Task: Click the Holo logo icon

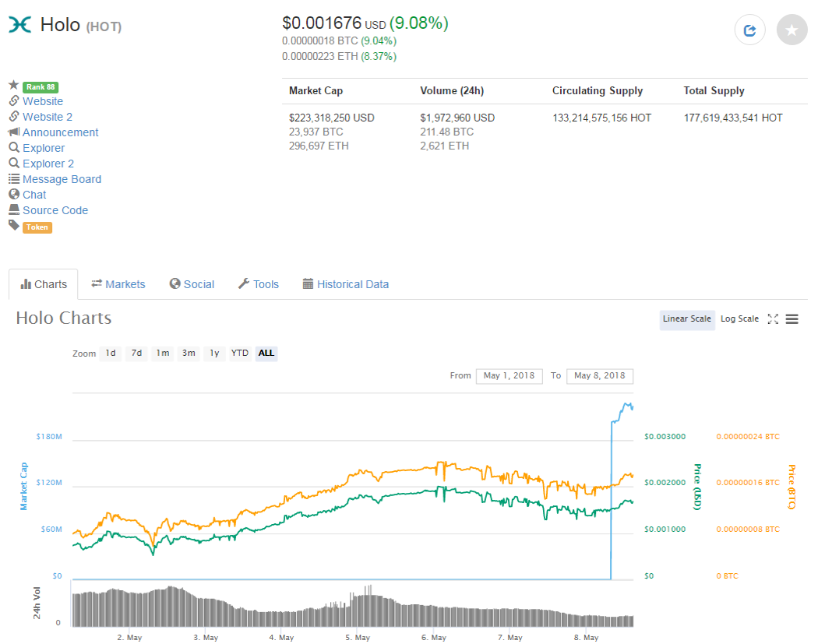Action: 19,24
